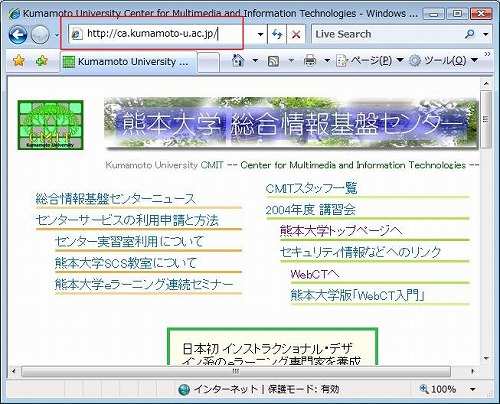The image size is (500, 404).
Task: Open the ページ(P) menu
Action: click(370, 61)
